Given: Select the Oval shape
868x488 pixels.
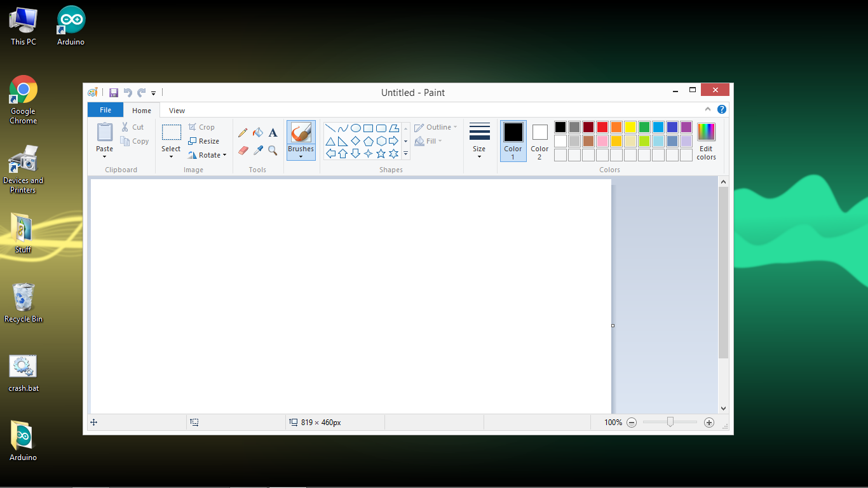Looking at the screenshot, I should 356,128.
